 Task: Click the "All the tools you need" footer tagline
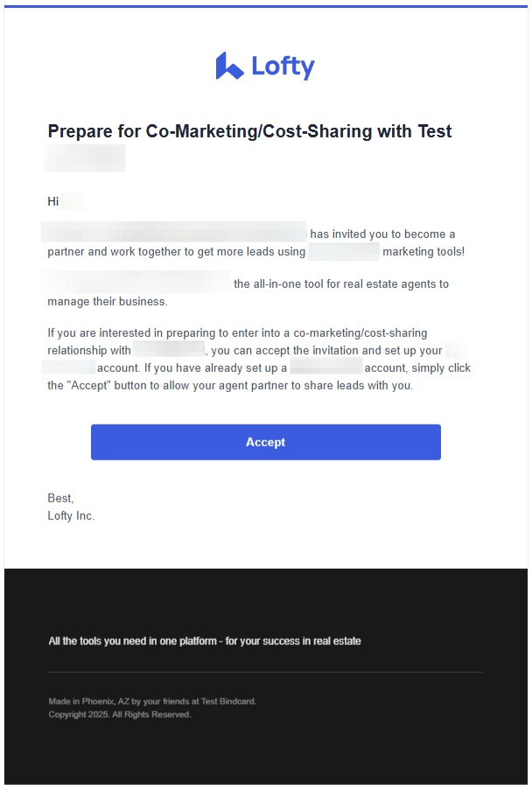click(x=205, y=641)
